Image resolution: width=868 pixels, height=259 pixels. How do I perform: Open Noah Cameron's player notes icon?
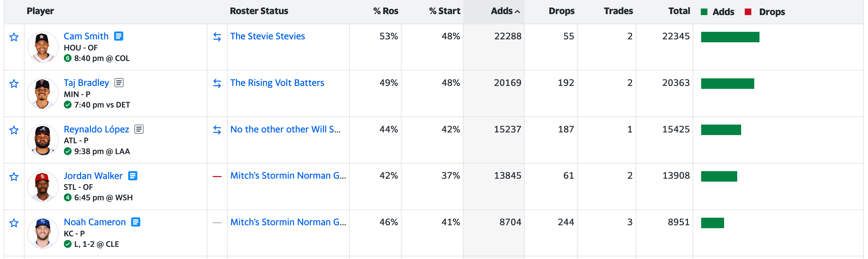click(x=136, y=222)
